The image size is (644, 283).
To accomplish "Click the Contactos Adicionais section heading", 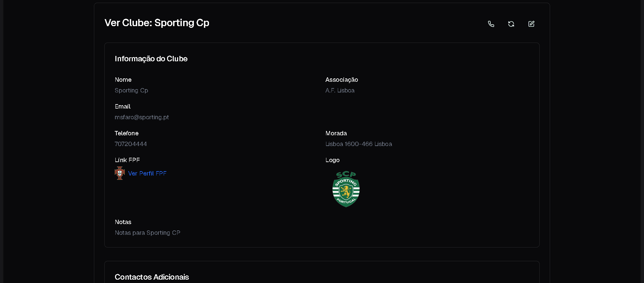I will pyautogui.click(x=152, y=277).
